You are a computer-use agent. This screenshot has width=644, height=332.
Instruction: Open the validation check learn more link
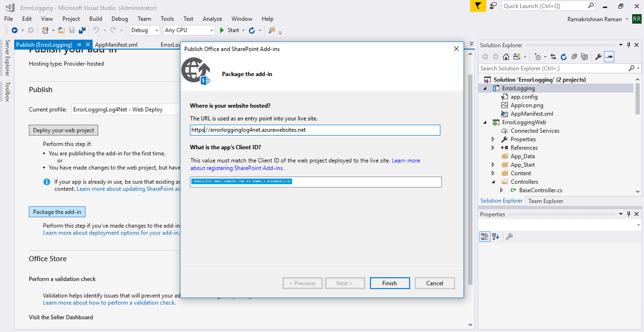pos(109,303)
